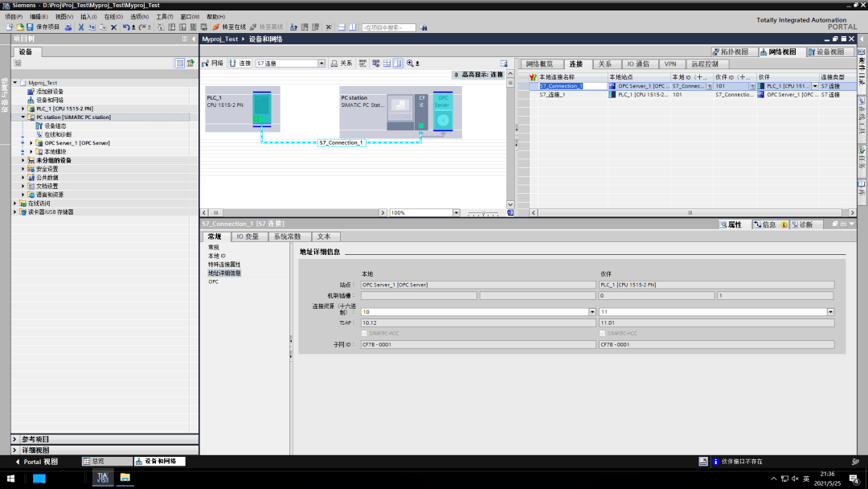The height and width of the screenshot is (489, 868).
Task: Click the search-in-project binoculars icon
Action: tap(424, 27)
